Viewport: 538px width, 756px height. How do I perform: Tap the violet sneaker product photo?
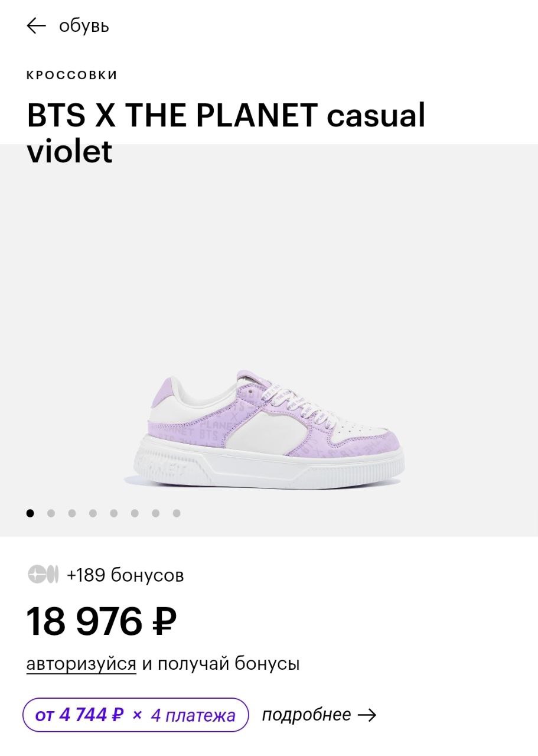265,430
